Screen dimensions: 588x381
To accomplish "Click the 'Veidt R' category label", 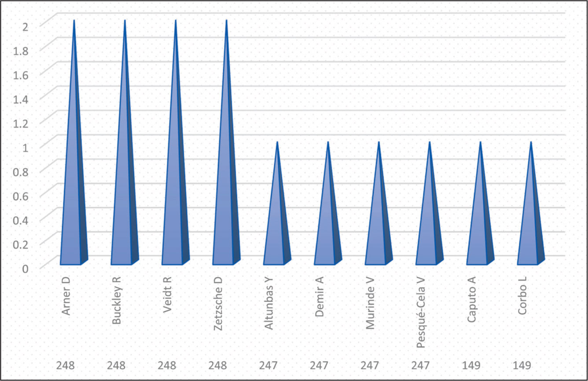I will point(168,295).
